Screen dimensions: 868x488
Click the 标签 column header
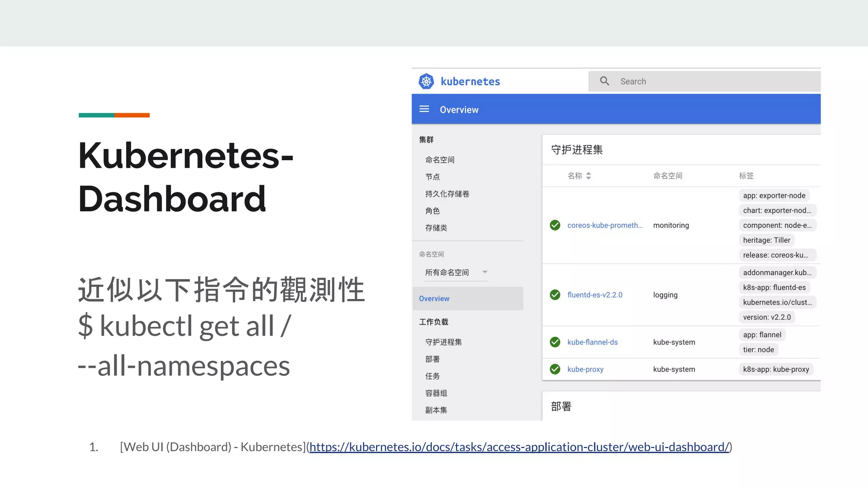pos(746,176)
